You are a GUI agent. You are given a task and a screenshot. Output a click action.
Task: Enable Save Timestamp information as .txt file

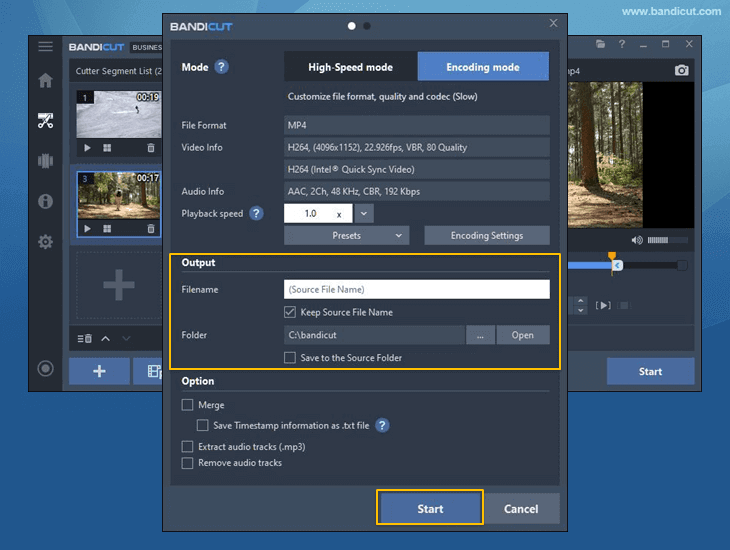tap(203, 425)
